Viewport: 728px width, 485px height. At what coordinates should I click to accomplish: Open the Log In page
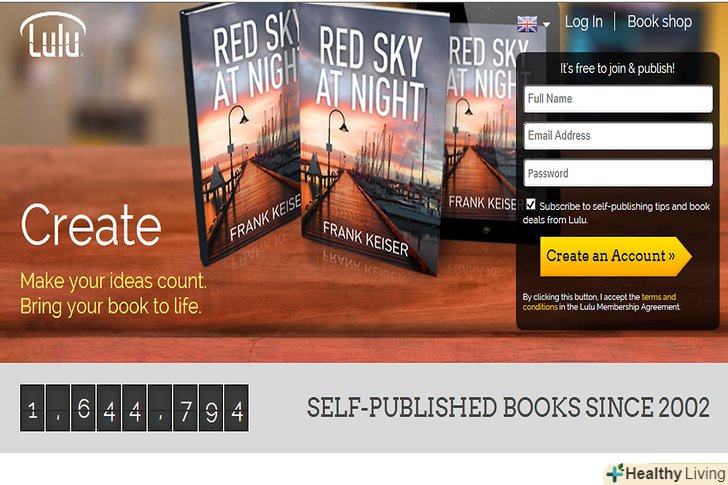point(584,21)
